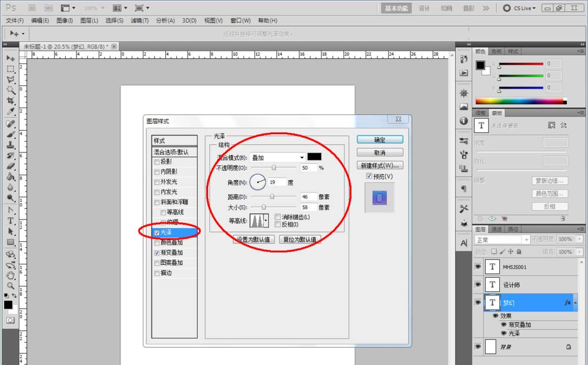The image size is (588, 365).
Task: Open the 窗口(W) menu
Action: (x=240, y=21)
